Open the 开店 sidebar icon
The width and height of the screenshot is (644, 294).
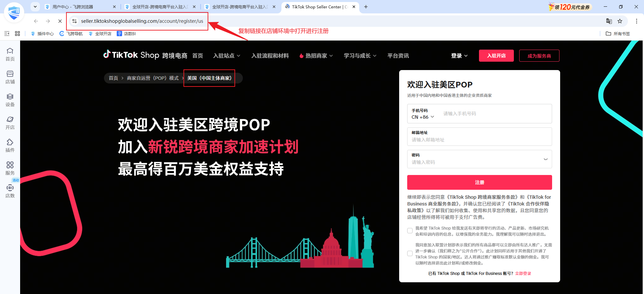[10, 123]
